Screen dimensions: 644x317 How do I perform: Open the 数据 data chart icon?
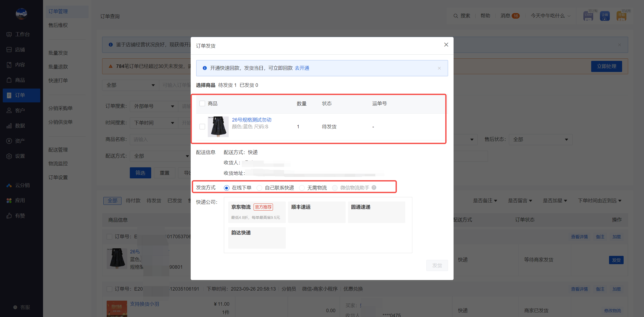(9, 126)
